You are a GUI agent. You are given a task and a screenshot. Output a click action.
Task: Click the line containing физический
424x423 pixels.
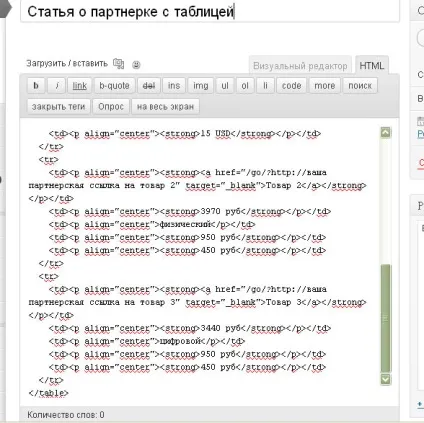pos(152,225)
